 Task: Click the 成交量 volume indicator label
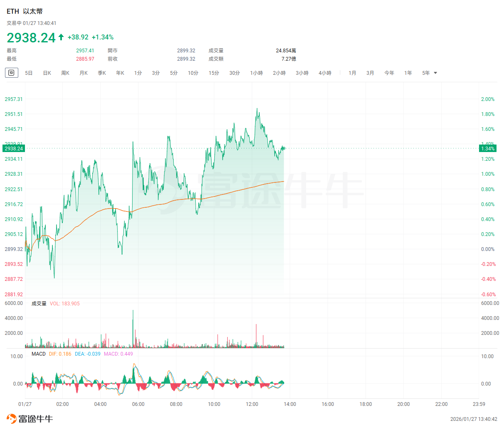click(x=39, y=304)
